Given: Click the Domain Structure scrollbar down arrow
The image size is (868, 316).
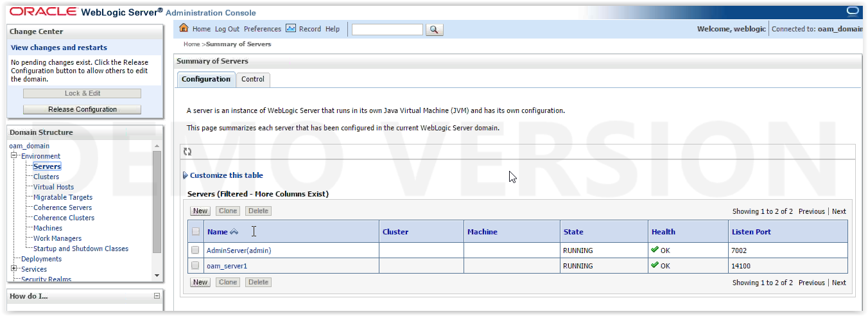Looking at the screenshot, I should coord(157,276).
